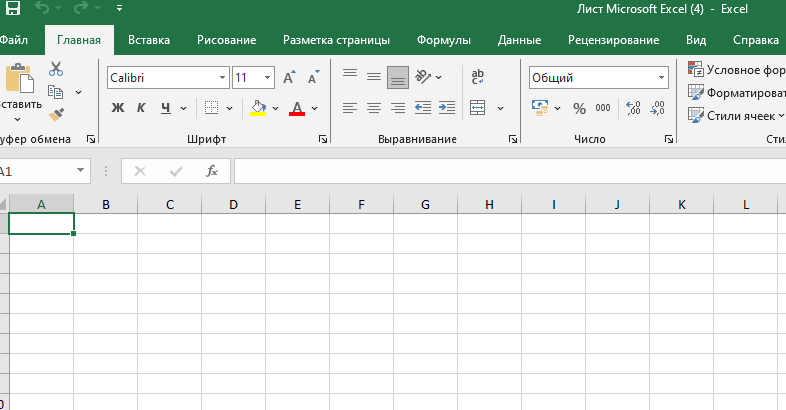Open Выравнивание dialog launcher
The height and width of the screenshot is (410, 786).
512,139
